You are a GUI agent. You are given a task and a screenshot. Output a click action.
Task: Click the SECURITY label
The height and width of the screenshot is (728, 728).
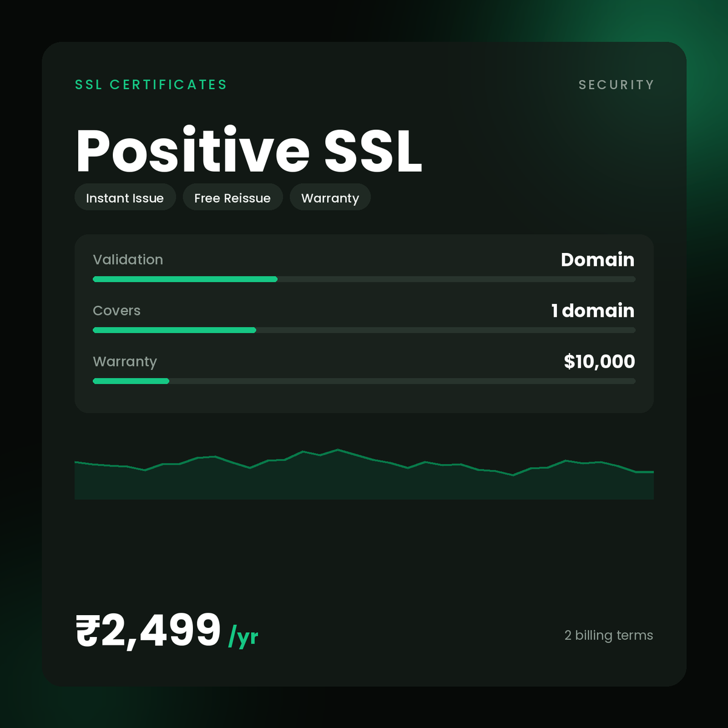click(x=616, y=85)
